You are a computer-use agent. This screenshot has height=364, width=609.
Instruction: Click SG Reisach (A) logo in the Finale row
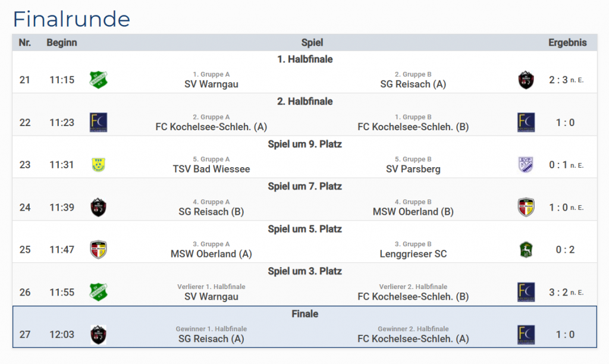pos(98,334)
